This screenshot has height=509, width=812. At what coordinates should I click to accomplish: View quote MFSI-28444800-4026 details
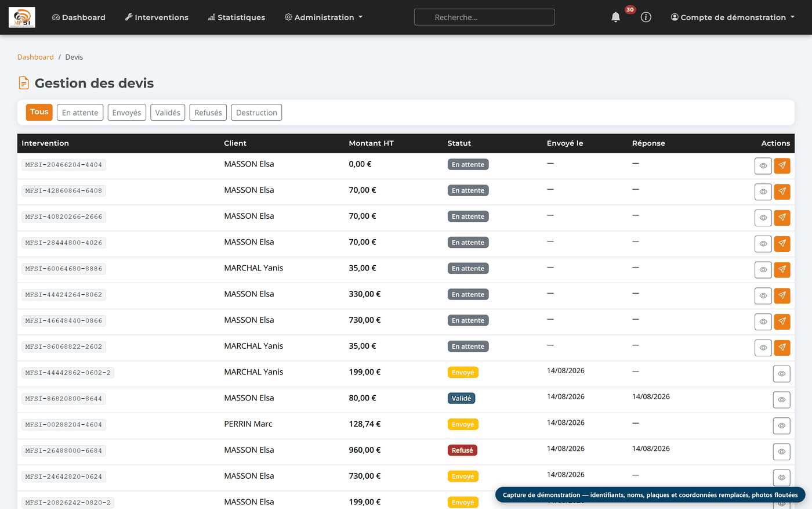(x=763, y=244)
